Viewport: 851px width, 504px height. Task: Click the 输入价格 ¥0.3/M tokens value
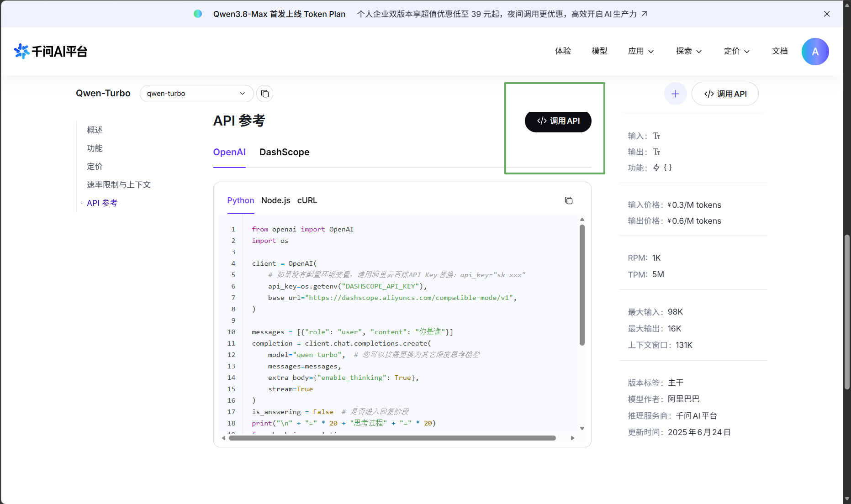694,205
